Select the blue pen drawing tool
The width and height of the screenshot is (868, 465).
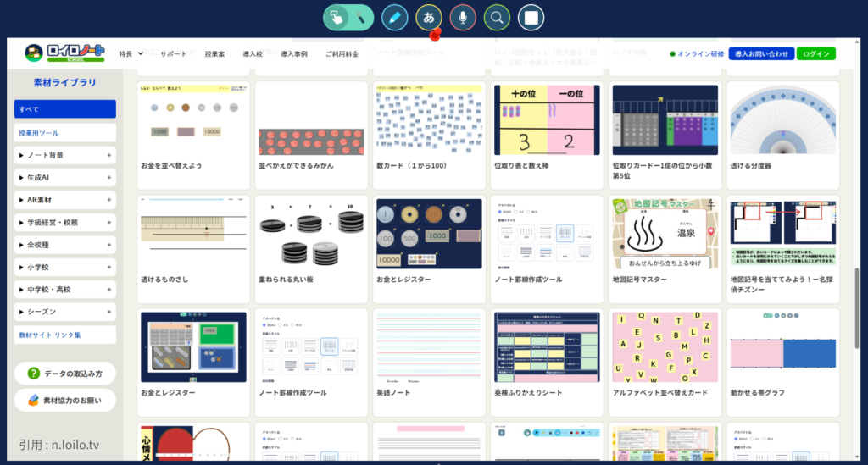pos(395,17)
